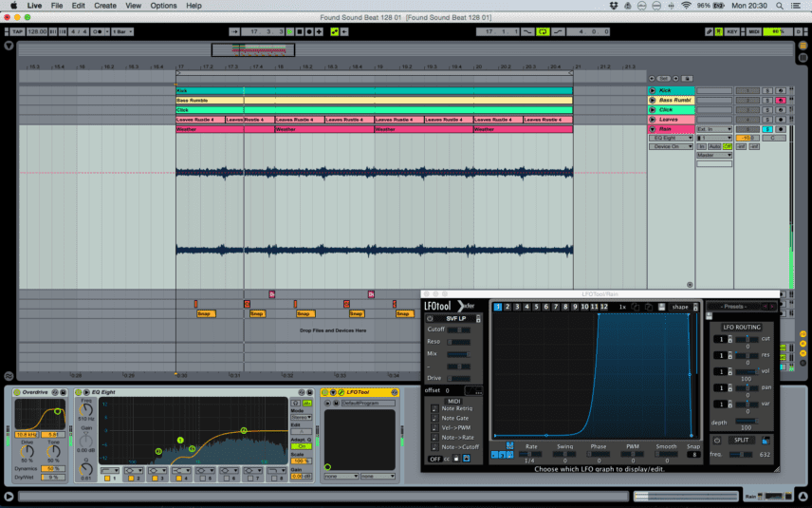This screenshot has height=508, width=812.
Task: Click the Back to Arrangement arrow button
Action: click(x=343, y=31)
